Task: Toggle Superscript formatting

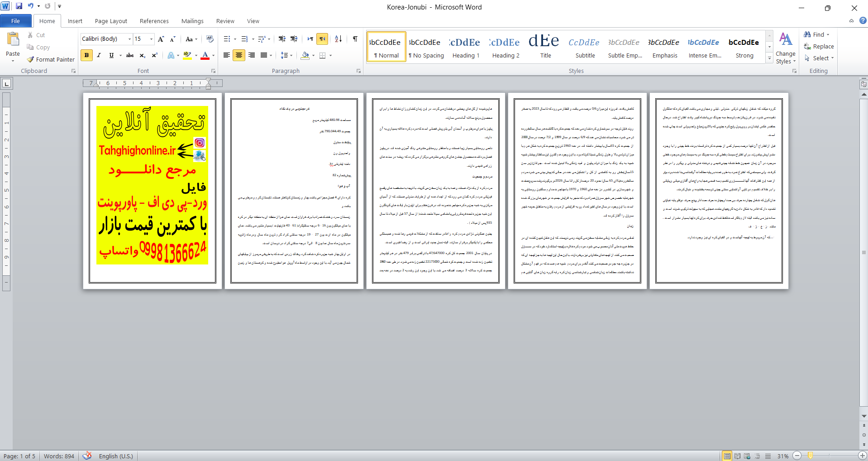Action: click(x=154, y=55)
